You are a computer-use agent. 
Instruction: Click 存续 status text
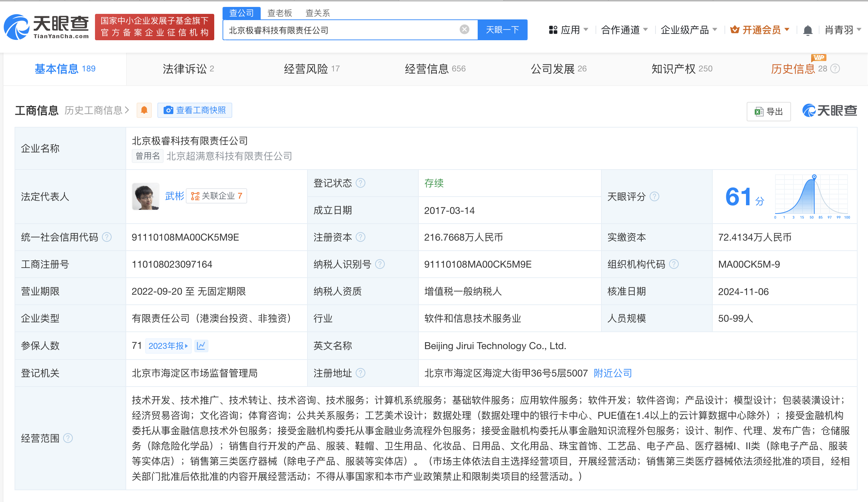click(434, 183)
